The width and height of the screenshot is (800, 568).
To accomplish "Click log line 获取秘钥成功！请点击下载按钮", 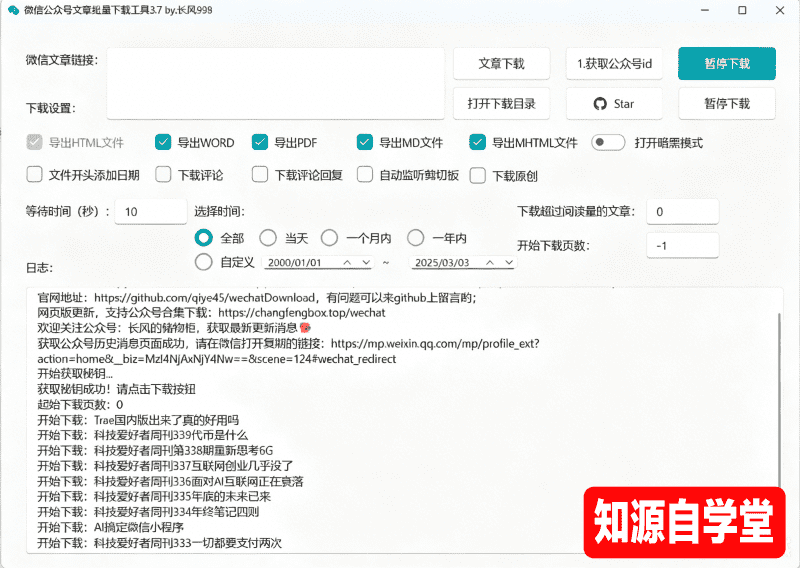I will (x=116, y=389).
